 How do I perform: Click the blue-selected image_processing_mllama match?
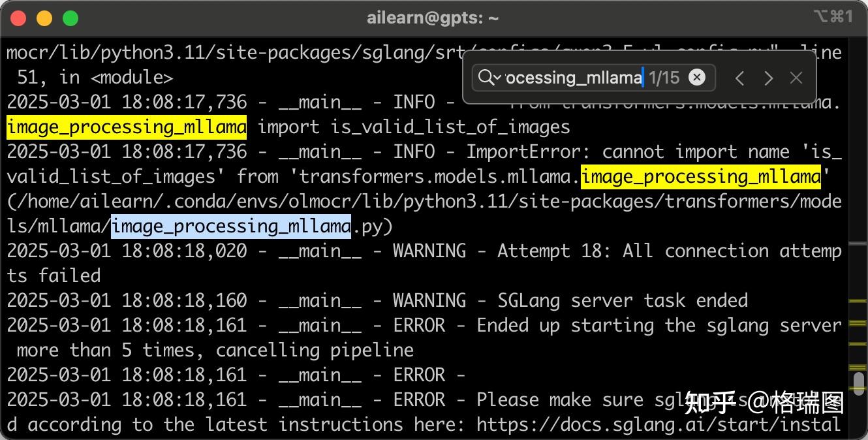(x=231, y=227)
